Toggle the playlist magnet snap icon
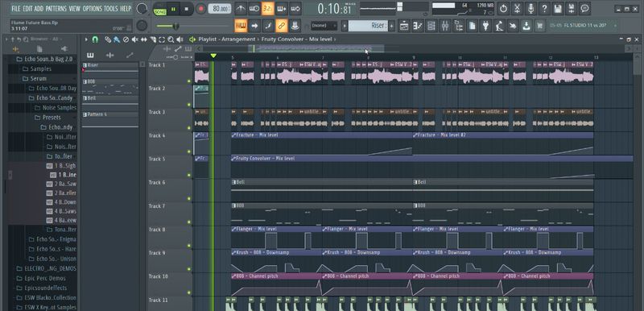644x311 pixels. point(95,39)
